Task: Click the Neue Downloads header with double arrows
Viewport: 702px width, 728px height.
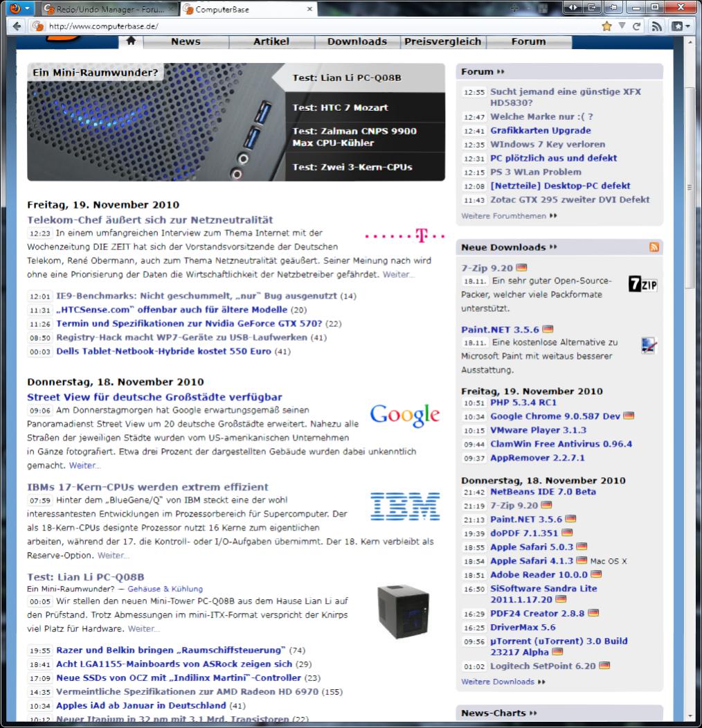Action: coord(509,247)
